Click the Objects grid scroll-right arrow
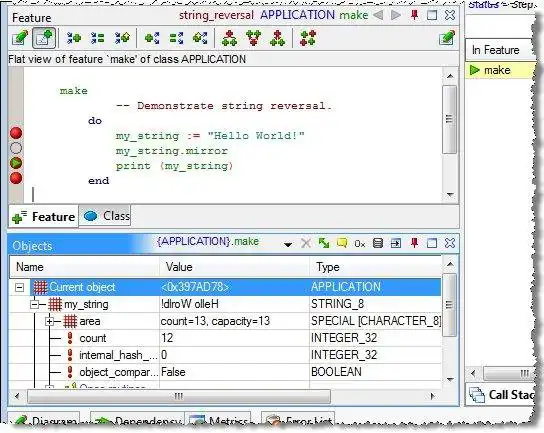 (432, 396)
